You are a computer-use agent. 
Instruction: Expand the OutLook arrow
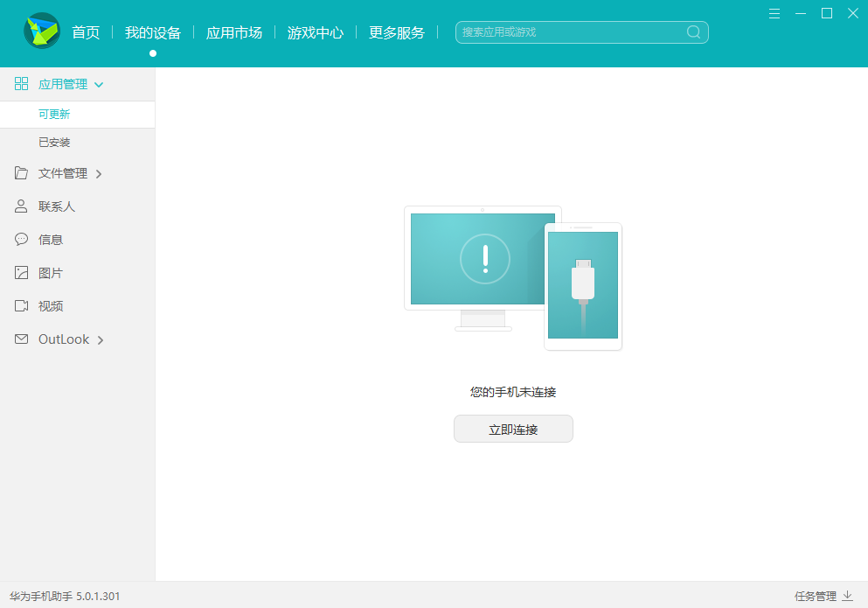coord(101,339)
